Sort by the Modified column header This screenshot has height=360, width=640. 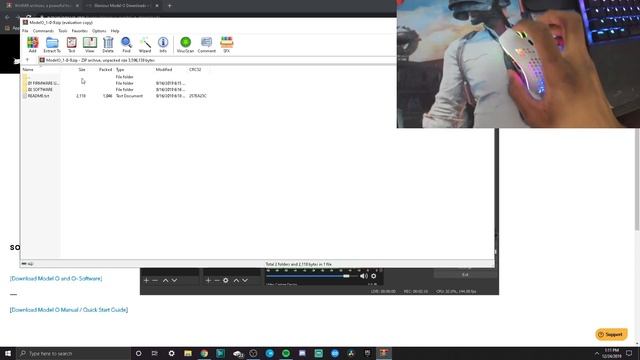(164, 70)
